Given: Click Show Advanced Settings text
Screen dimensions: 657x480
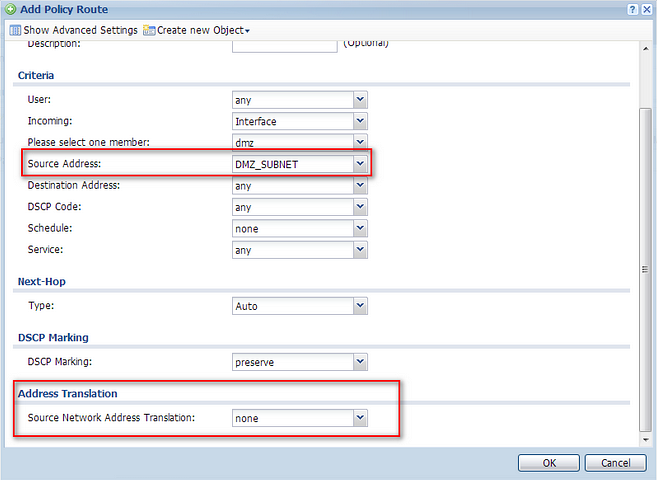Looking at the screenshot, I should (80, 30).
